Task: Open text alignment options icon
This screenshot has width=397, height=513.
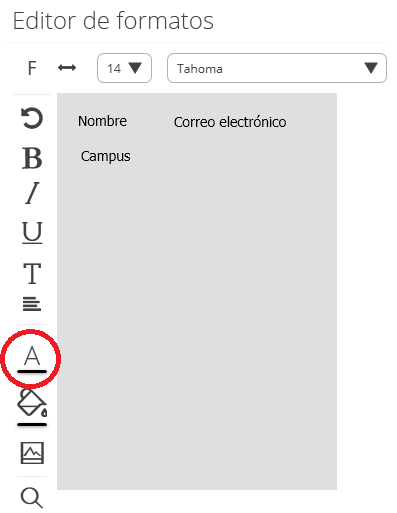Action: point(32,304)
